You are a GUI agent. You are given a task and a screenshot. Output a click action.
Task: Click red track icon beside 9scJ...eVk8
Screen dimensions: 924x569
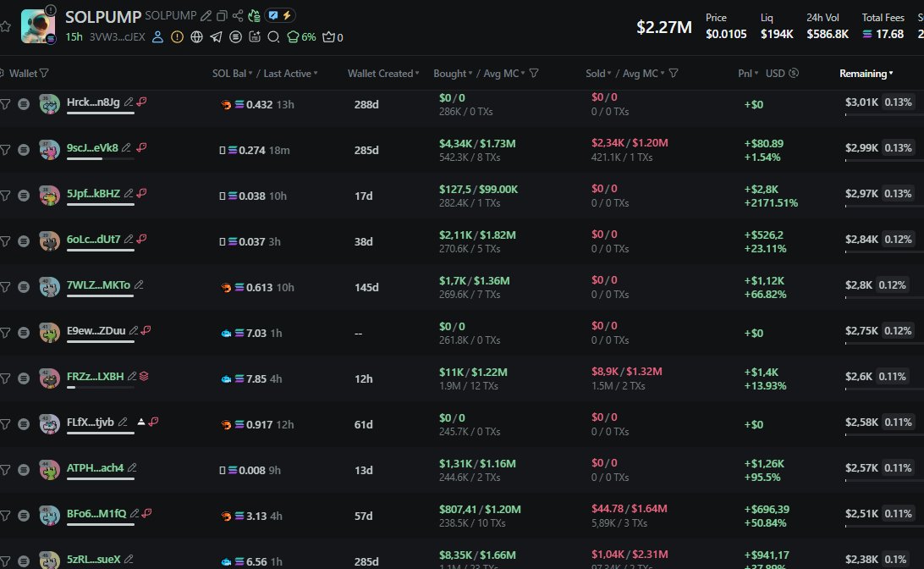(x=142, y=147)
